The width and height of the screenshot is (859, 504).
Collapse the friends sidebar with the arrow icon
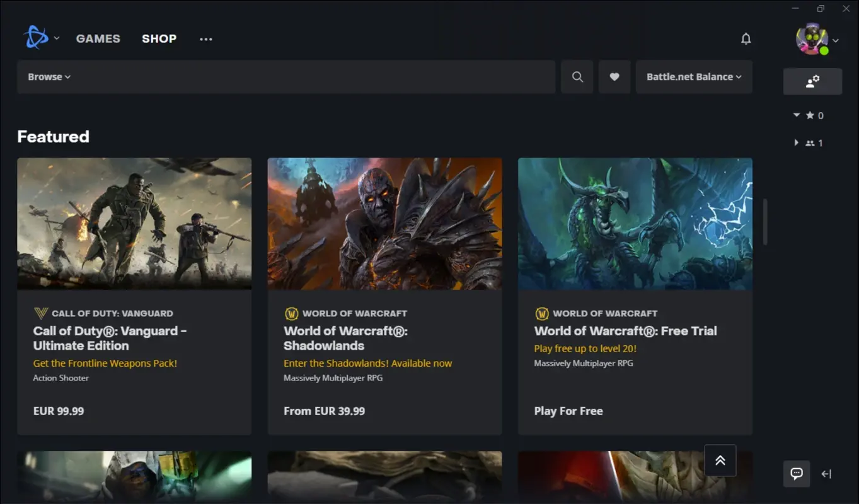(x=826, y=474)
